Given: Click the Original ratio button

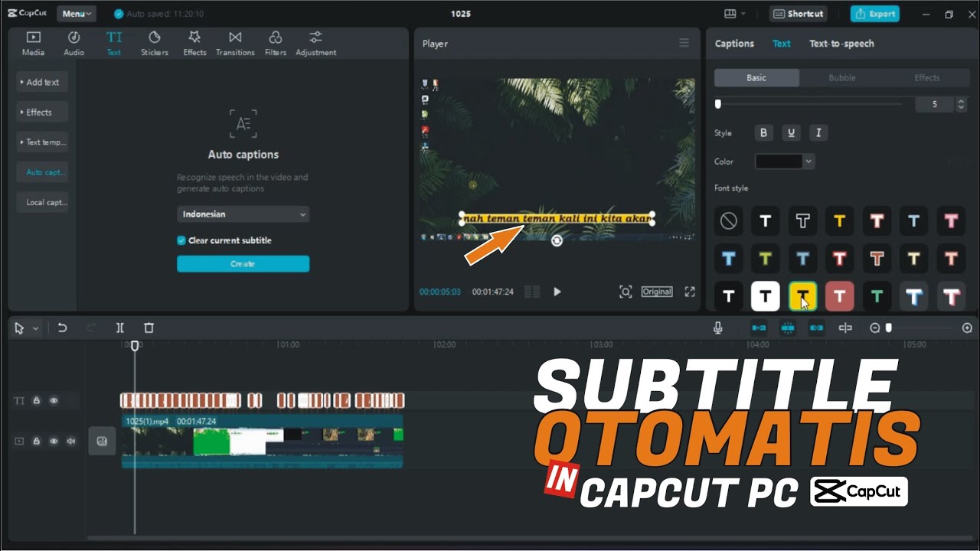Looking at the screenshot, I should 657,292.
